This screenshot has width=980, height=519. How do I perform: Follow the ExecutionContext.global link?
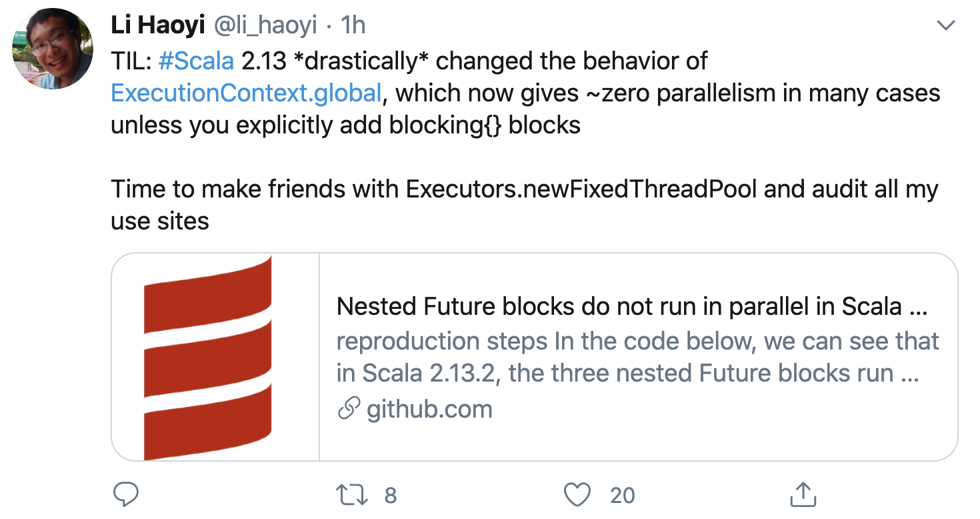(246, 93)
